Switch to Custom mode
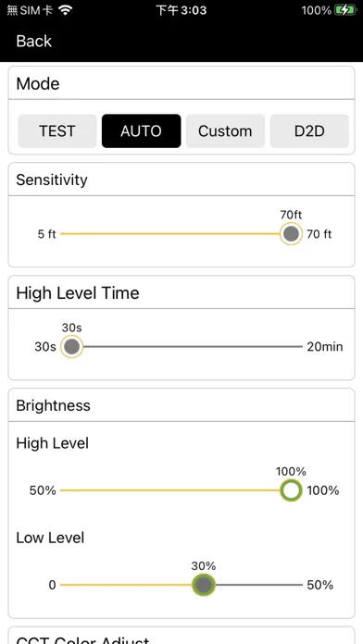 coord(225,131)
